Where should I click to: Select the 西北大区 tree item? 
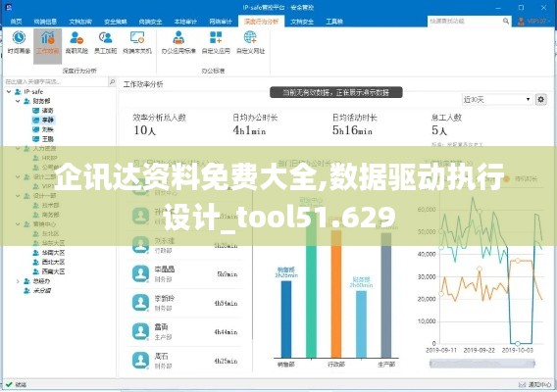[53, 262]
